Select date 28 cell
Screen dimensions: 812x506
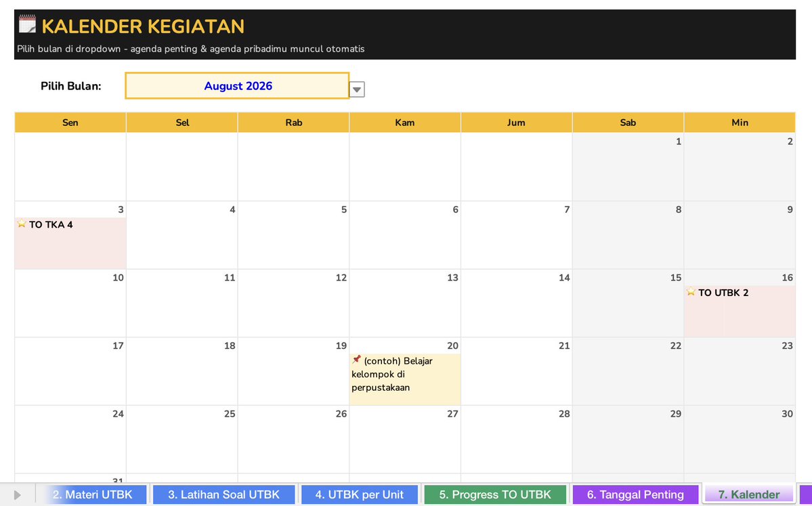[x=516, y=439]
